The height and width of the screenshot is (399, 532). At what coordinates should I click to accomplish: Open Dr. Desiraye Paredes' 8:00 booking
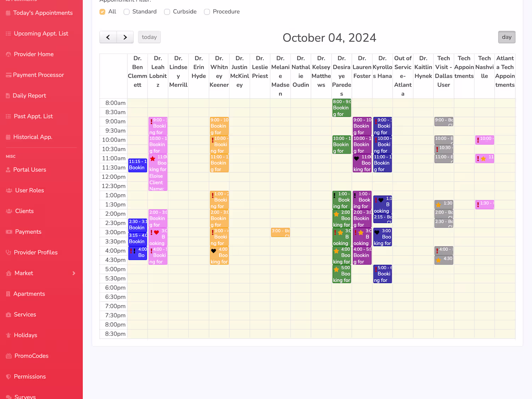(342, 108)
